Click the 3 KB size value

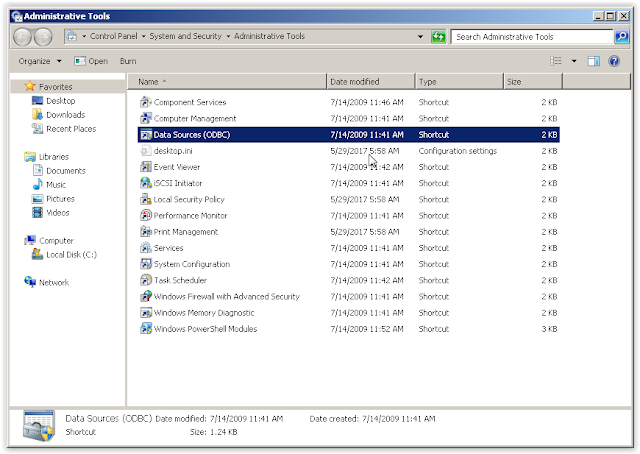[549, 329]
